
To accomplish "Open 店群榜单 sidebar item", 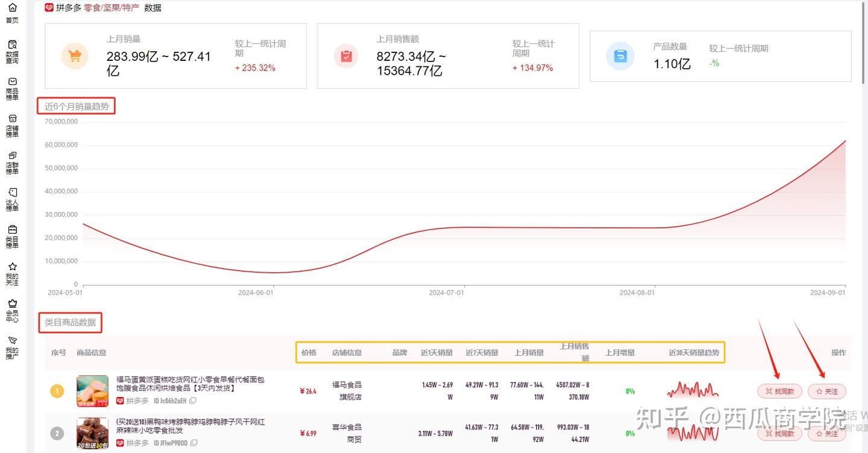I will pyautogui.click(x=12, y=163).
